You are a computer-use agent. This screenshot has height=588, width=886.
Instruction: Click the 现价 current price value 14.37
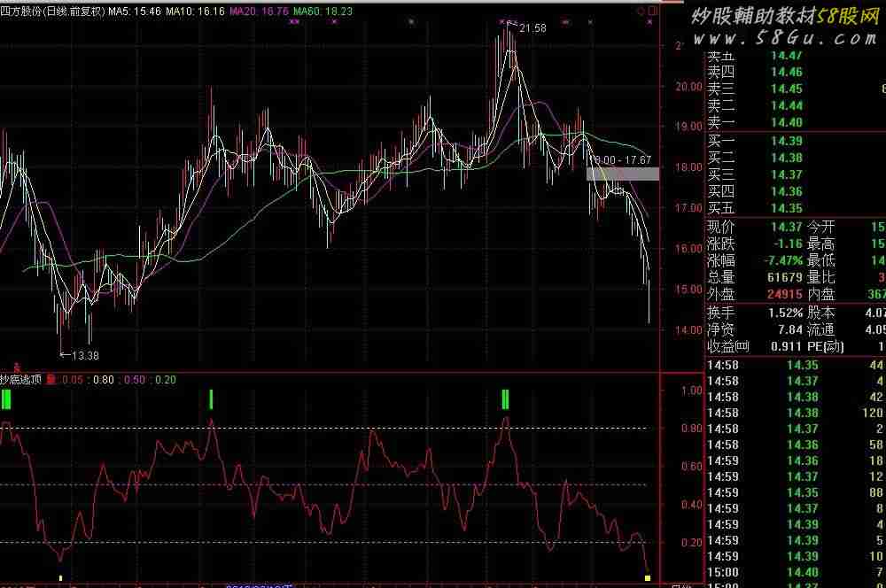coord(786,227)
